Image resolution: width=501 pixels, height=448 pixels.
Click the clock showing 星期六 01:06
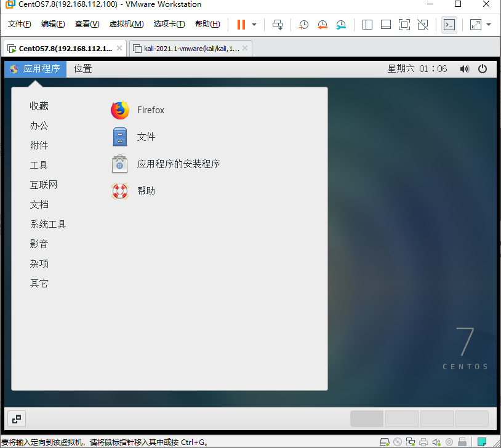click(x=417, y=69)
